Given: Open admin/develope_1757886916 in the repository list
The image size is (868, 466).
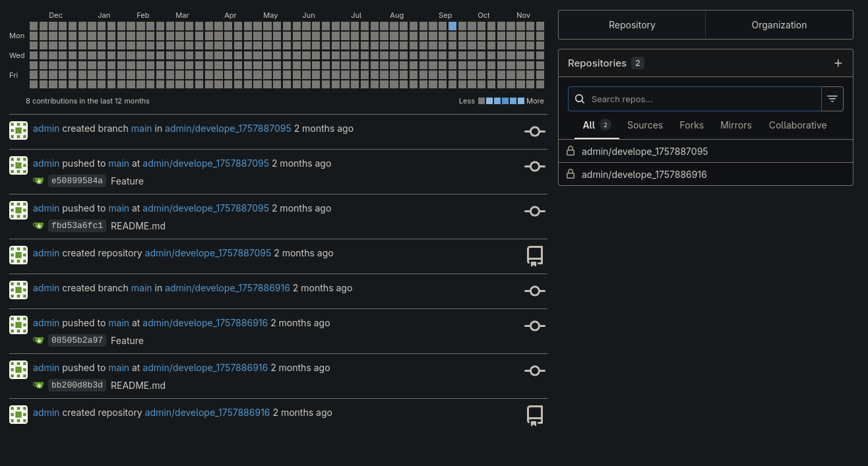Looking at the screenshot, I should tap(644, 175).
